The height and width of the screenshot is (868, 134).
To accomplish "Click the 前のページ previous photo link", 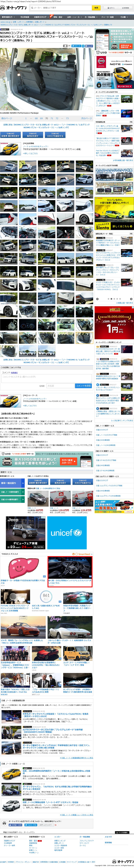I will 7,118.
